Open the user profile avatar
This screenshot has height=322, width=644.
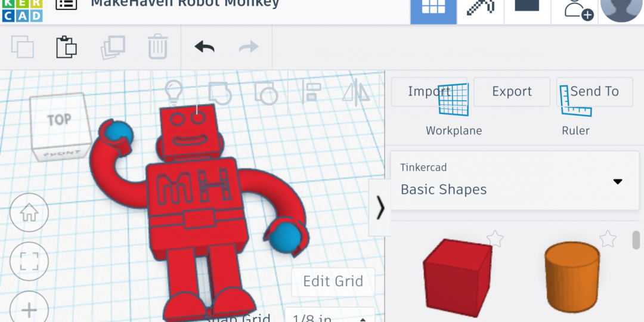click(x=622, y=11)
